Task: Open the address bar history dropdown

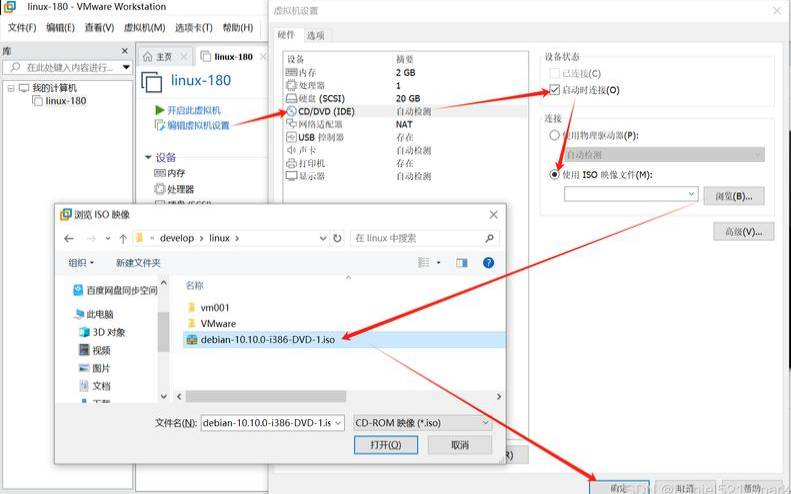Action: (323, 238)
